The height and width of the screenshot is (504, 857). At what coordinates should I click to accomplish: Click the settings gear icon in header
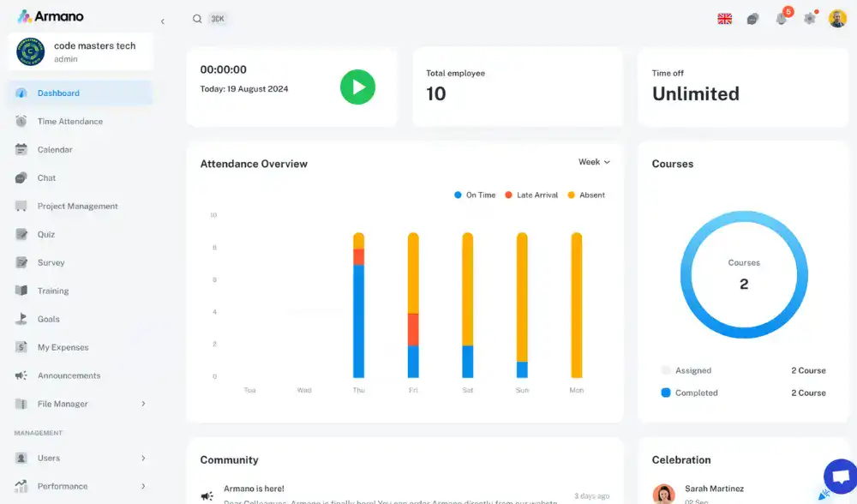click(809, 19)
